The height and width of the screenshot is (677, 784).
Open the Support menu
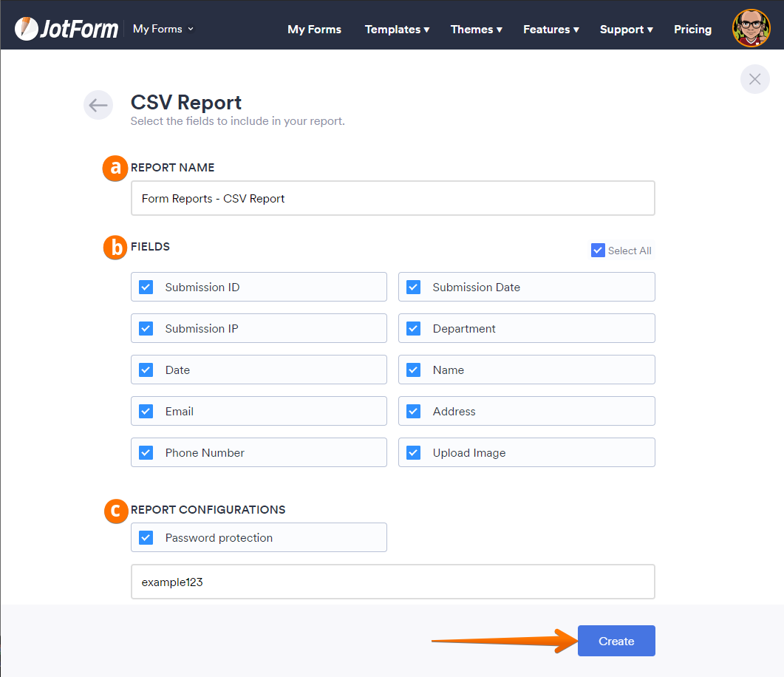point(626,30)
